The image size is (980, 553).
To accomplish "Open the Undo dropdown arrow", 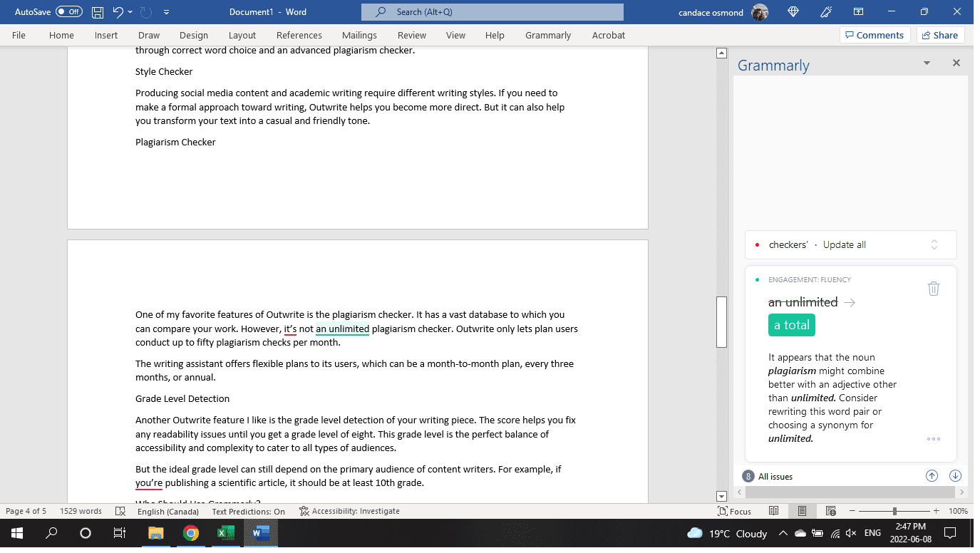I will tap(129, 11).
